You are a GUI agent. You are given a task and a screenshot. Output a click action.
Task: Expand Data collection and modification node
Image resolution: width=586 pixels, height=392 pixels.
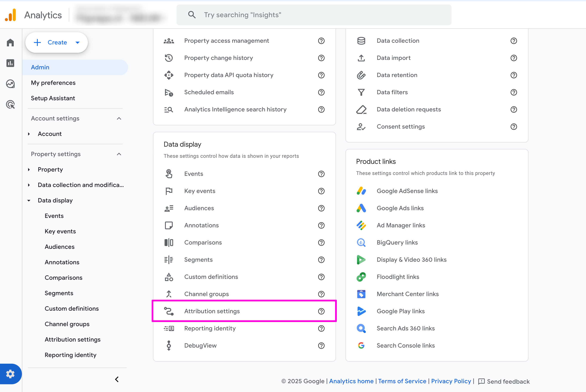click(x=29, y=185)
